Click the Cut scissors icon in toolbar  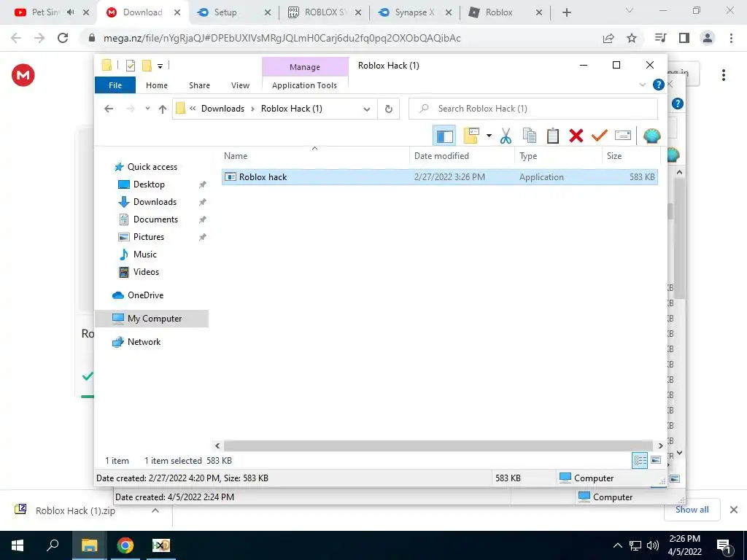pyautogui.click(x=506, y=136)
